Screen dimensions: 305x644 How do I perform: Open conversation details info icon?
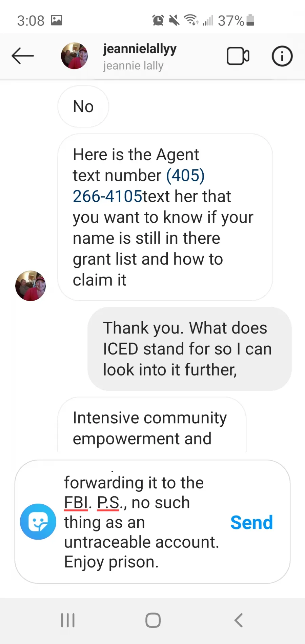click(x=282, y=56)
